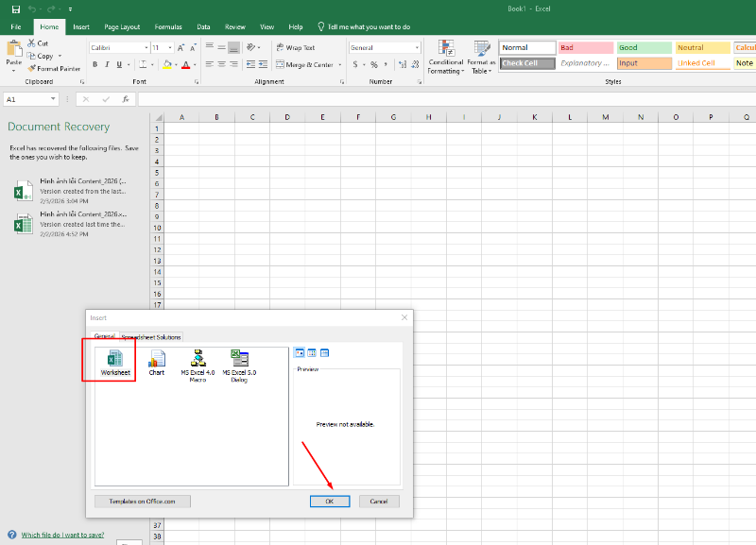This screenshot has width=756, height=545.
Task: Open the Fill Color bucket swatch
Action: pos(167,64)
